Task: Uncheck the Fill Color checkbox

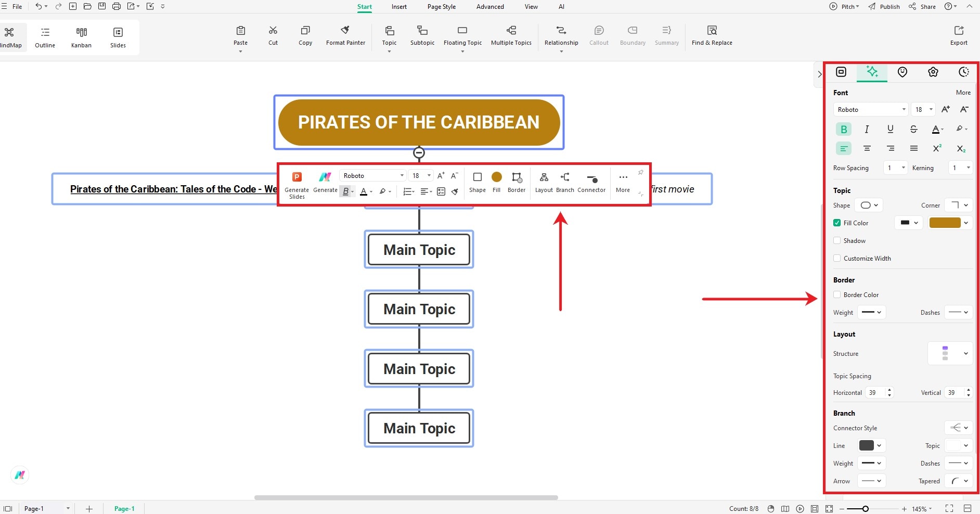Action: pos(837,223)
